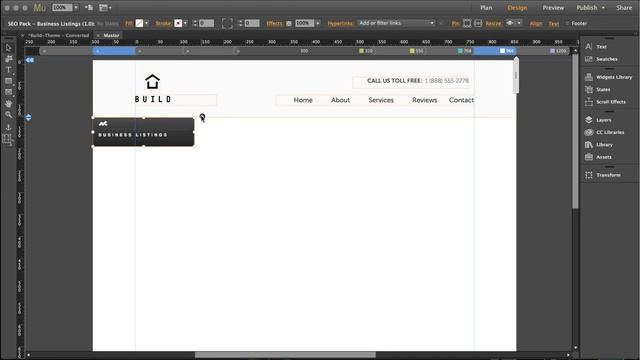
Task: Click the double-arrow handle at ruler top-left
Action: (x=30, y=60)
